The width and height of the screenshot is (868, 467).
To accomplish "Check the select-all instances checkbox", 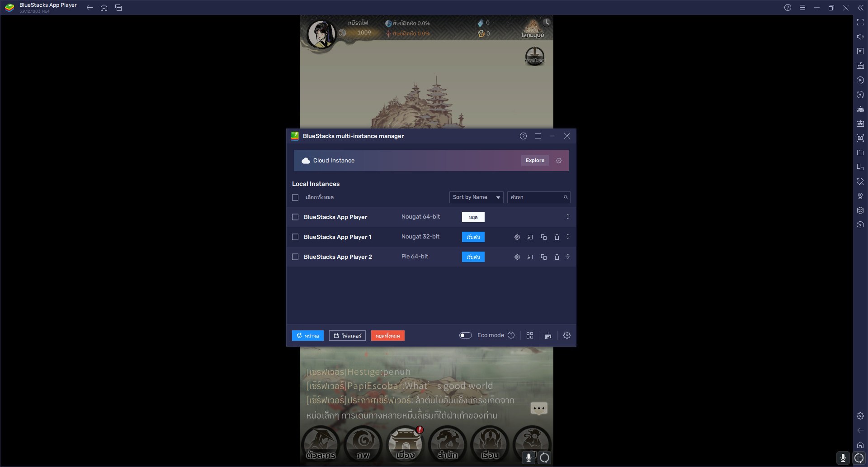I will [x=295, y=198].
